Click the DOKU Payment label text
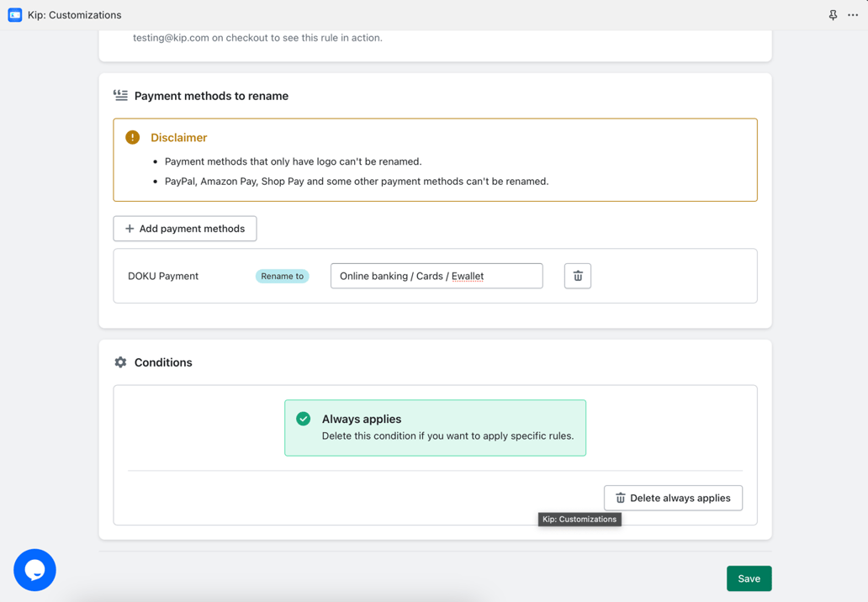 [162, 275]
